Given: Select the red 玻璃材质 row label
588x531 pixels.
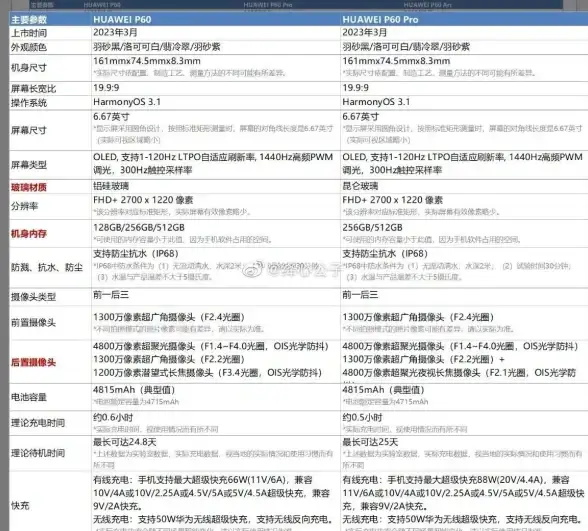Looking at the screenshot, I should click(x=29, y=187).
